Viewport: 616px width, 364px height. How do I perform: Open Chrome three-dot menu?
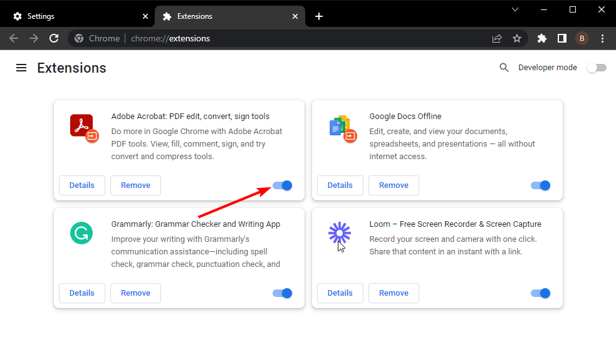(x=602, y=38)
